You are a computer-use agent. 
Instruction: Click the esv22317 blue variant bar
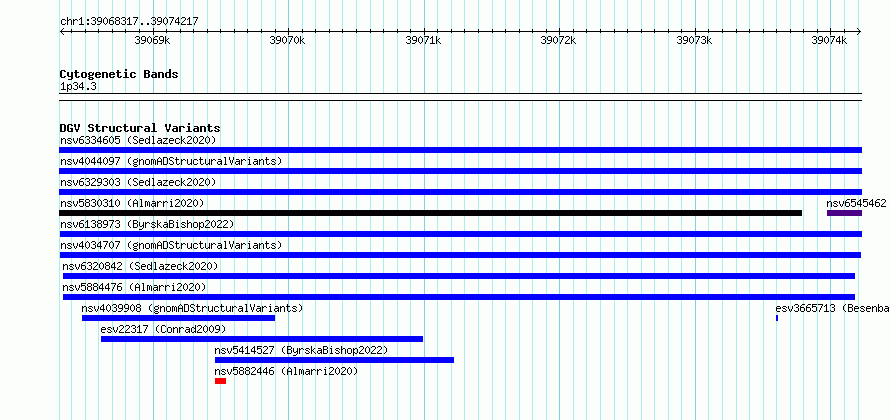point(262,339)
